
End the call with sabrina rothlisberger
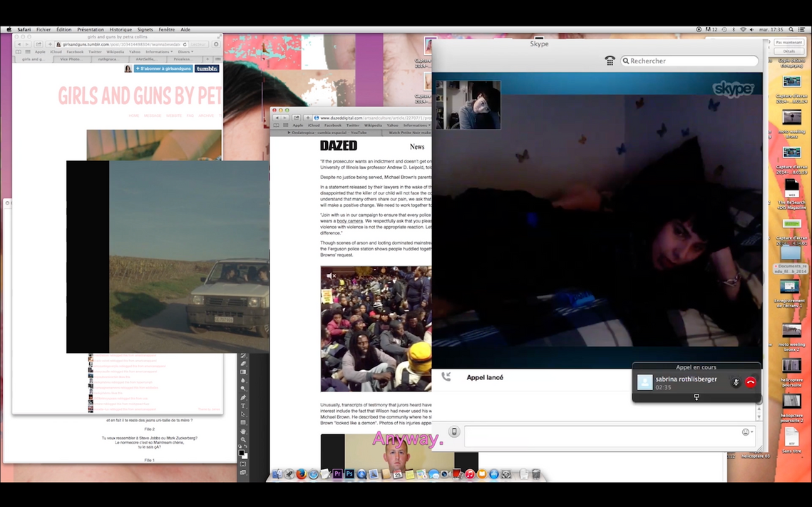(751, 382)
